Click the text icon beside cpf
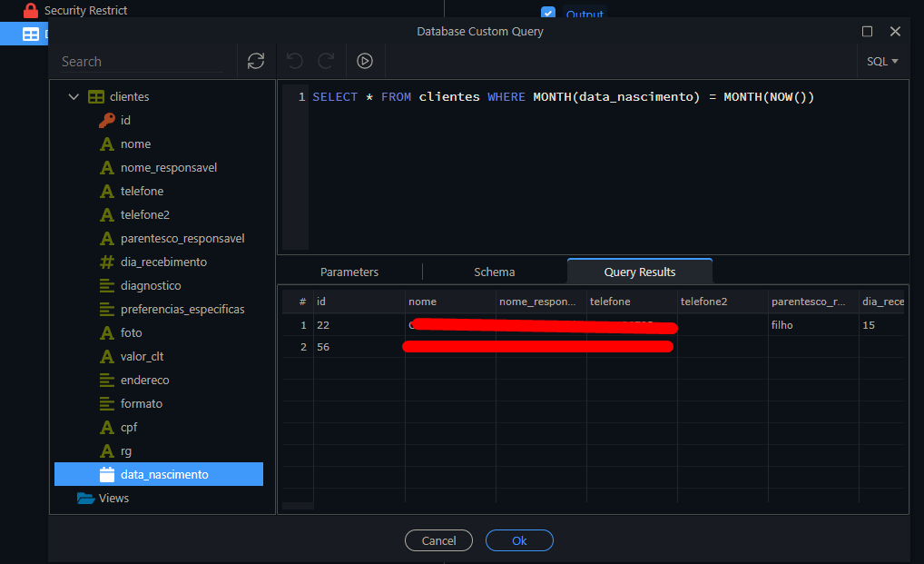The width and height of the screenshot is (924, 564). tap(107, 427)
